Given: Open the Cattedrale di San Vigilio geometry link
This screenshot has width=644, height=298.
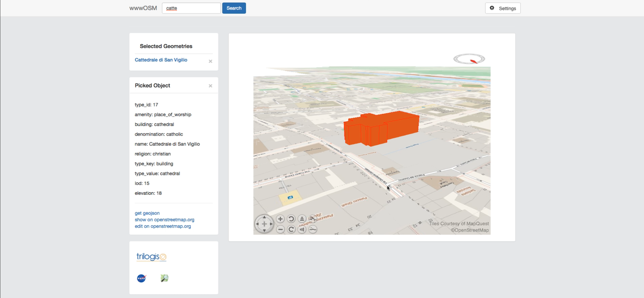Looking at the screenshot, I should (x=161, y=60).
